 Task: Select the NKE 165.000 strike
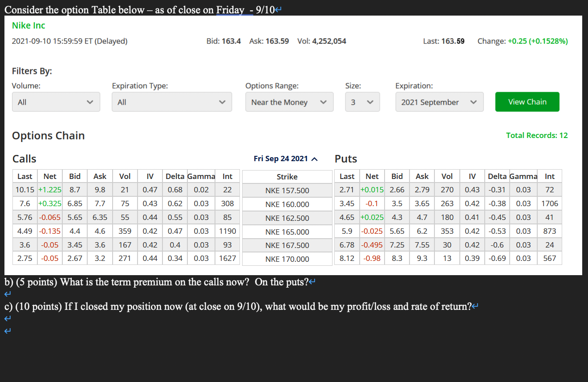pyautogui.click(x=287, y=232)
